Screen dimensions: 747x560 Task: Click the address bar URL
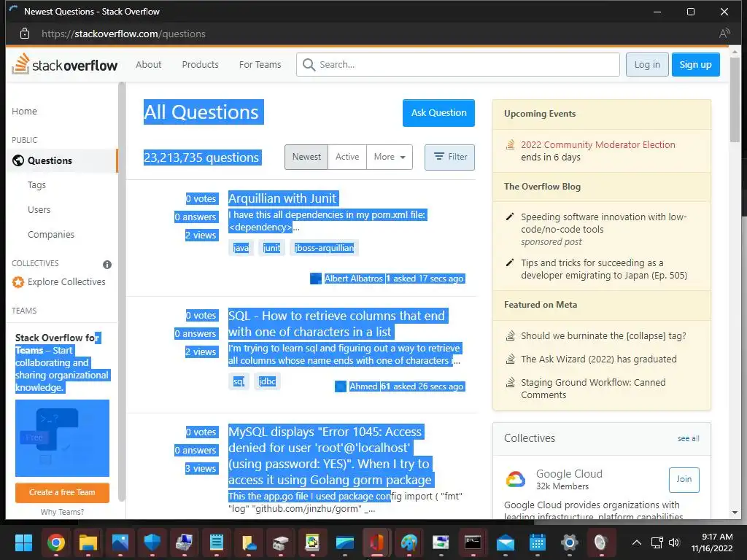pos(123,34)
